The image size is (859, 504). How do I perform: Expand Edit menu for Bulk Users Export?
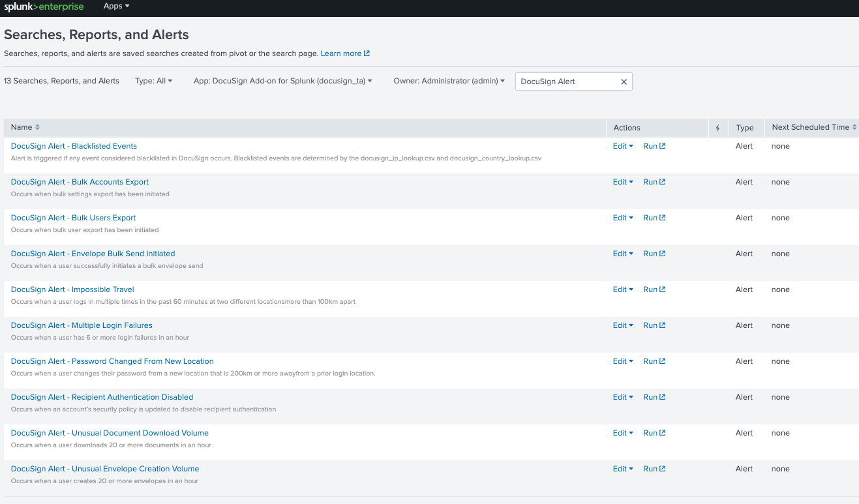[x=623, y=218]
